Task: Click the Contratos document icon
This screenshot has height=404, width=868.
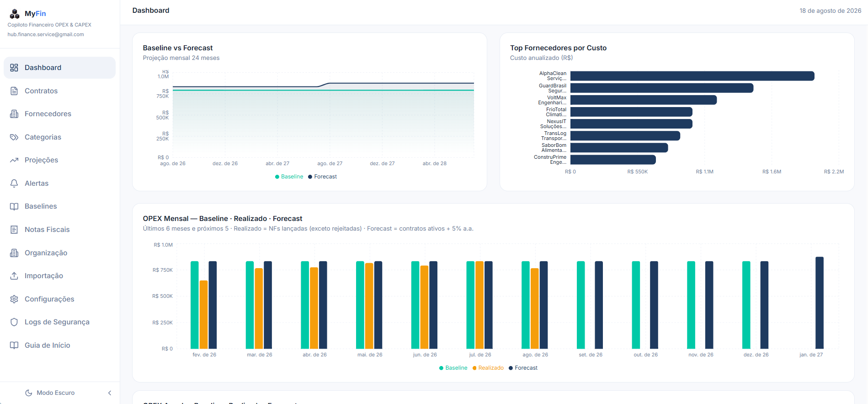Action: click(x=14, y=91)
